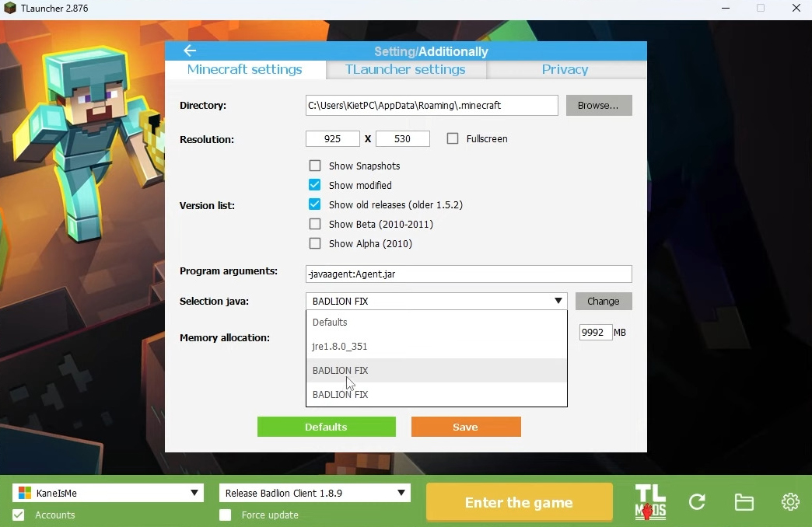Click the green Defaults button
Screen dimensions: 812x527
[x=326, y=427]
